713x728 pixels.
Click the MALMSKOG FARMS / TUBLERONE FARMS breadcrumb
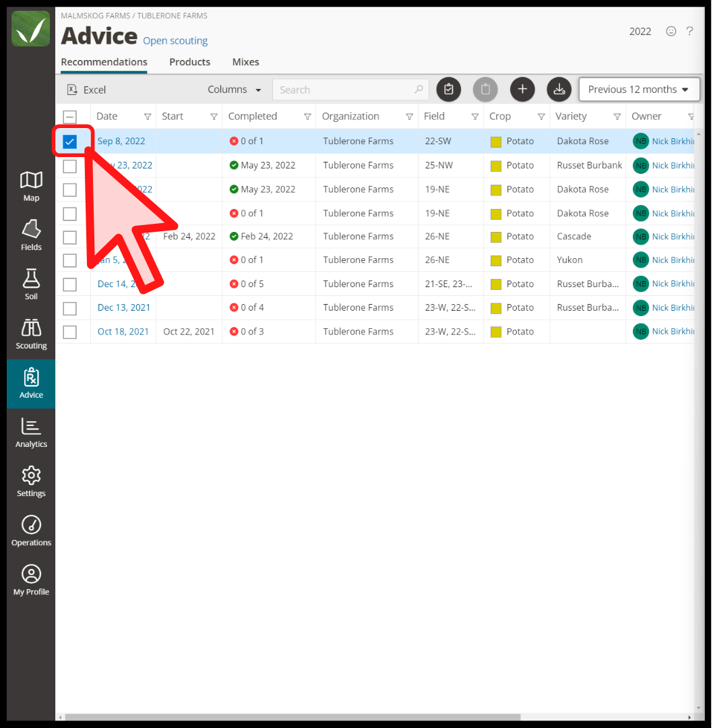[134, 16]
